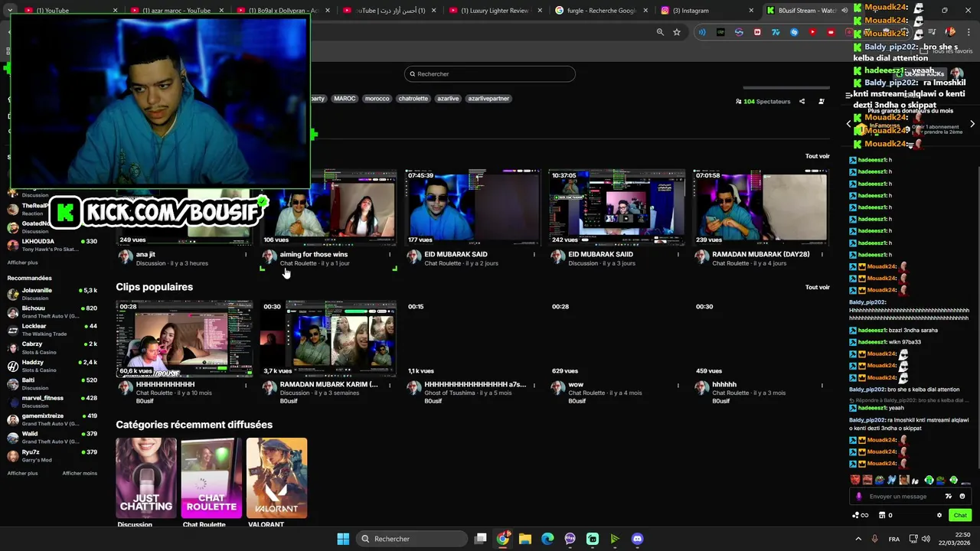Play the 'HHHHHHHHHHHHH' clip with 60,6 k views
Viewport: 980px width, 551px height.
pyautogui.click(x=185, y=338)
